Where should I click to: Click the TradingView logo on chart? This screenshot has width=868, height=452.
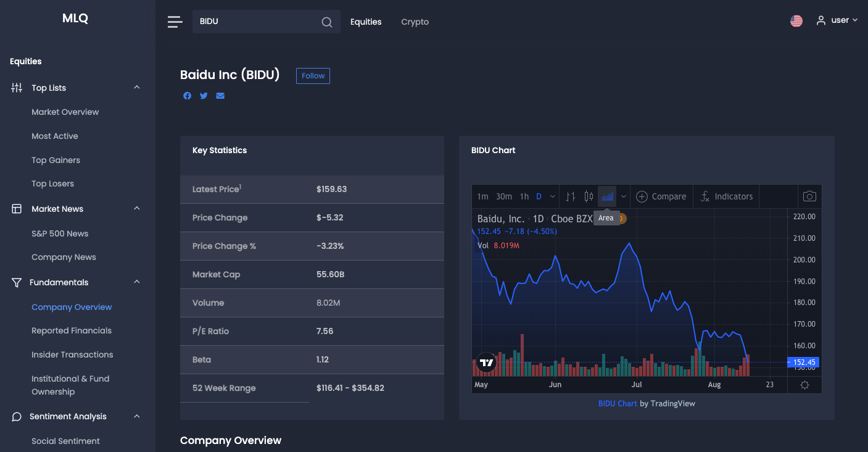pyautogui.click(x=486, y=363)
